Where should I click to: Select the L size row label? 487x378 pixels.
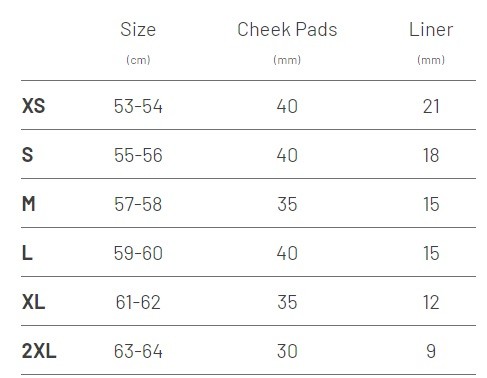pyautogui.click(x=27, y=253)
